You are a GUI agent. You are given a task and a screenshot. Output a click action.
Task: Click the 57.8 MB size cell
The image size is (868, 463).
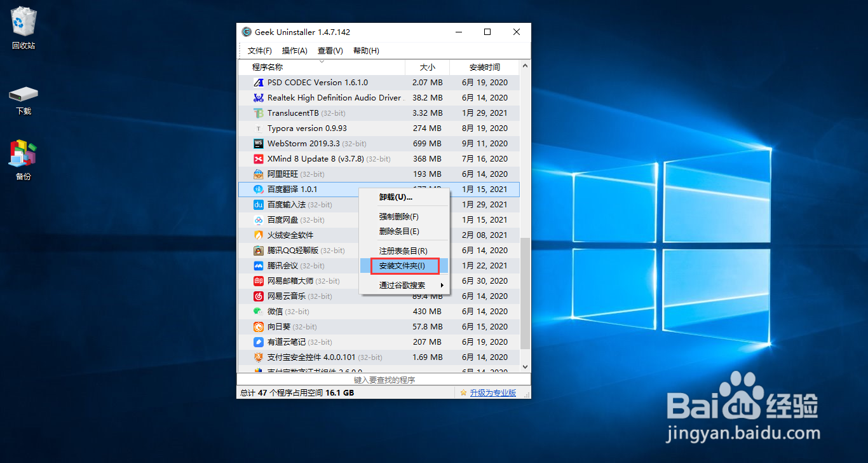pyautogui.click(x=428, y=327)
